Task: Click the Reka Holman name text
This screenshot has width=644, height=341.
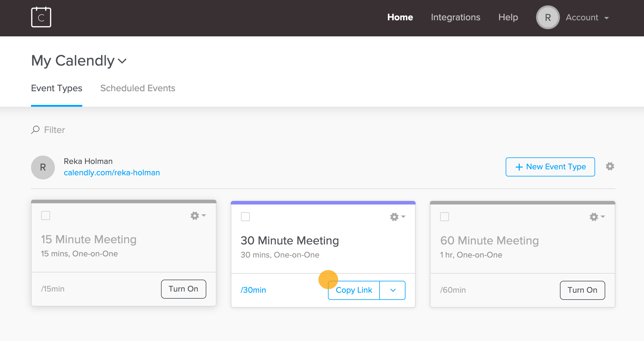Action: point(88,161)
